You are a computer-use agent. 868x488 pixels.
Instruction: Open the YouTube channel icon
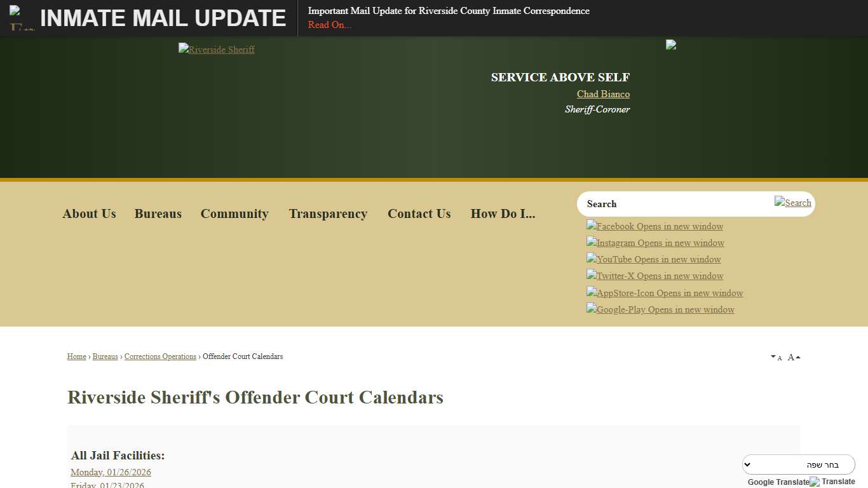pos(653,259)
